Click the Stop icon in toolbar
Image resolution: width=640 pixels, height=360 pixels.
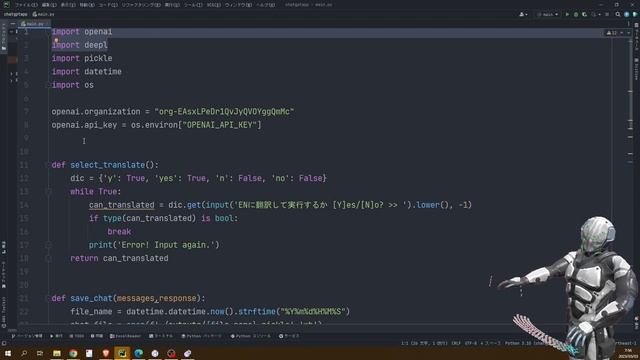607,14
